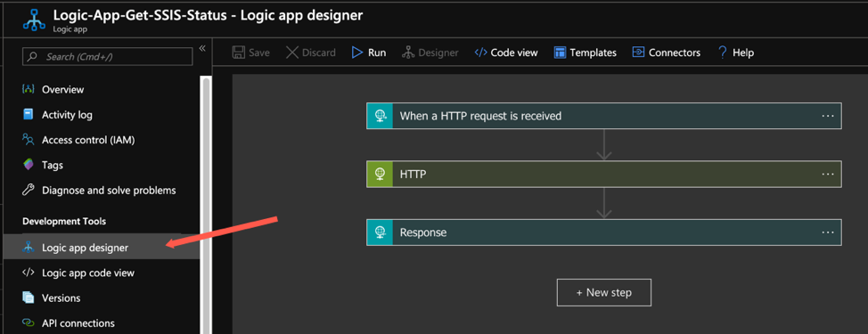Click the API connections icon

[29, 322]
